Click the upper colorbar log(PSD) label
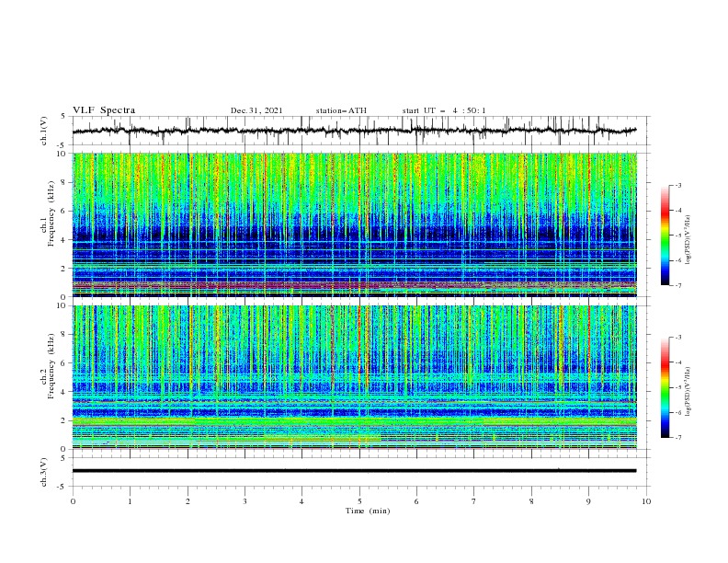The image size is (728, 563). coord(688,240)
